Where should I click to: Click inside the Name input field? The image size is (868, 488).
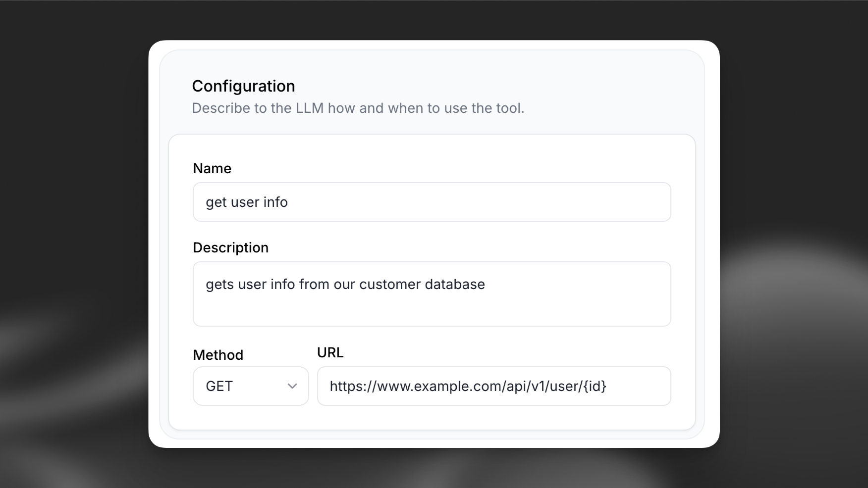tap(431, 202)
